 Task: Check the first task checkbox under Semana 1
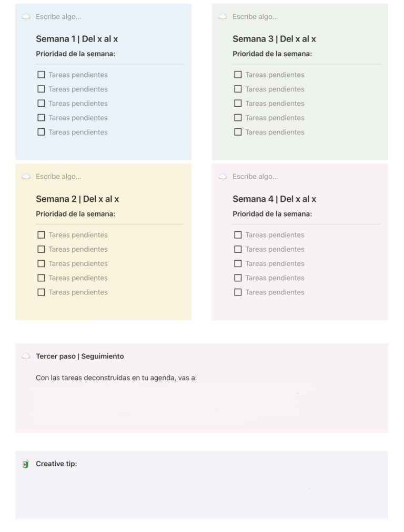41,75
